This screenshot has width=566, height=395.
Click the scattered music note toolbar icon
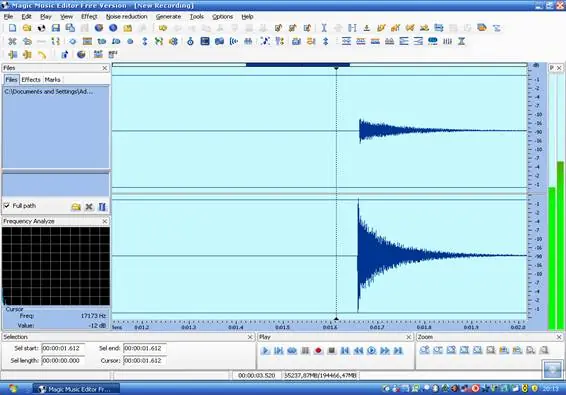[x=265, y=42]
